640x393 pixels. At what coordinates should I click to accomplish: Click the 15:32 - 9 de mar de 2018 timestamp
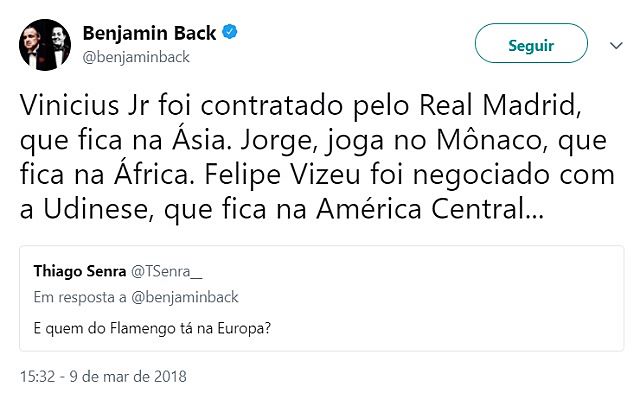click(x=103, y=376)
